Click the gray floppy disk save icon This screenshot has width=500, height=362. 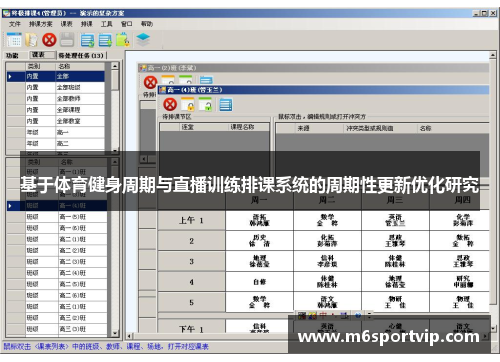pos(67,40)
